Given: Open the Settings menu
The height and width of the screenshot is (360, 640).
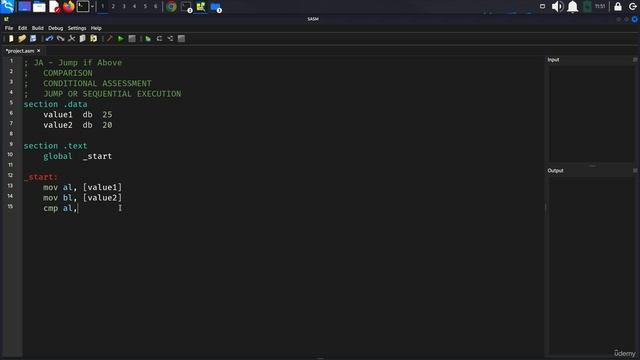Looking at the screenshot, I should [77, 28].
